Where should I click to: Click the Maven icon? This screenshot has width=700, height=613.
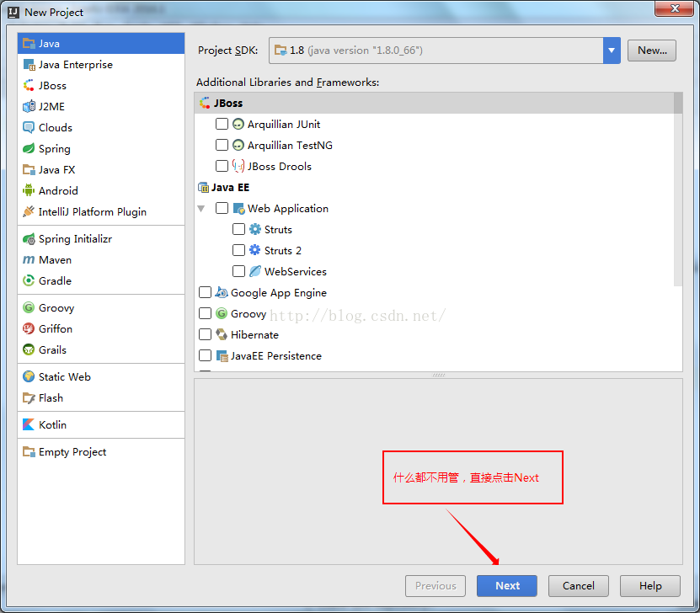coord(29,259)
